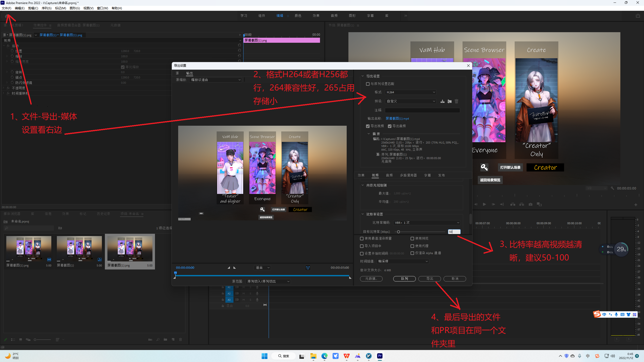
Task: Open Premiere Pro from taskbar
Action: [380, 356]
